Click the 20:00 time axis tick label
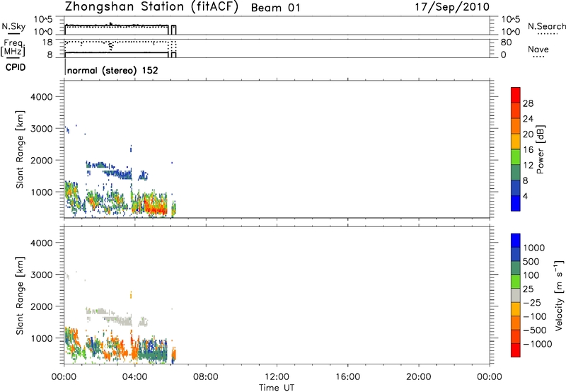The width and height of the screenshot is (566, 392). click(418, 377)
